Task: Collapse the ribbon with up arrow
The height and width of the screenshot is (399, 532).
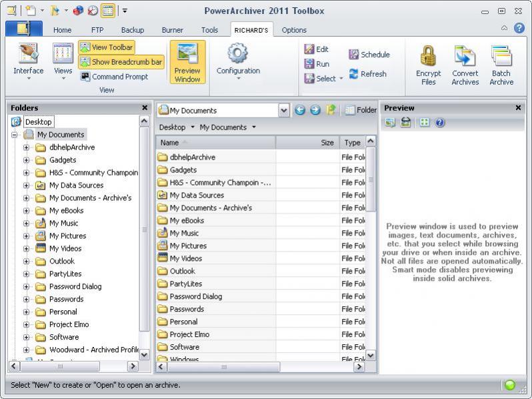Action: 505,28
